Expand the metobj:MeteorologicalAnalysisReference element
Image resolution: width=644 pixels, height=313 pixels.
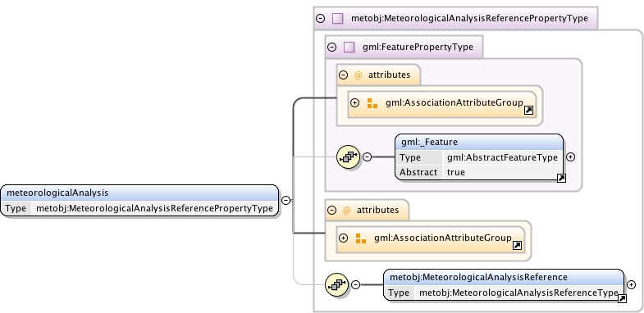(x=631, y=284)
